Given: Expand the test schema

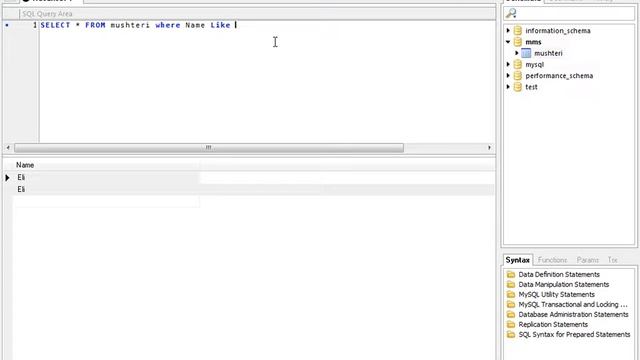Looking at the screenshot, I should [x=508, y=87].
